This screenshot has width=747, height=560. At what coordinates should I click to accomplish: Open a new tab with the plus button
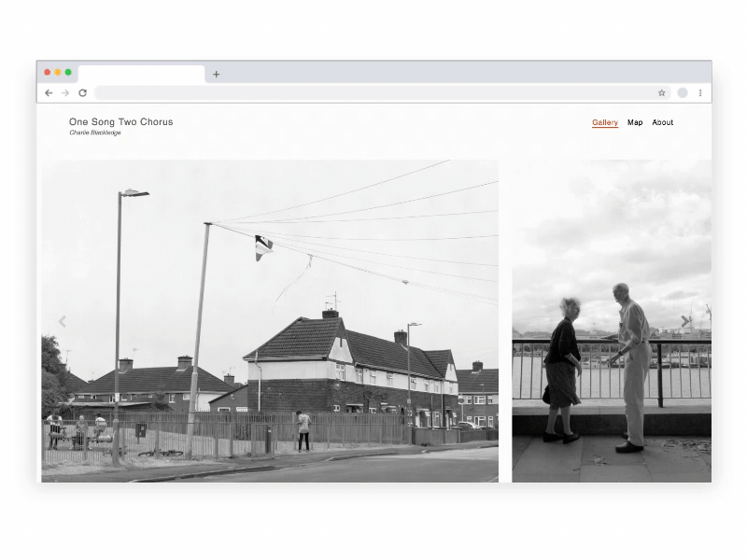coord(217,75)
